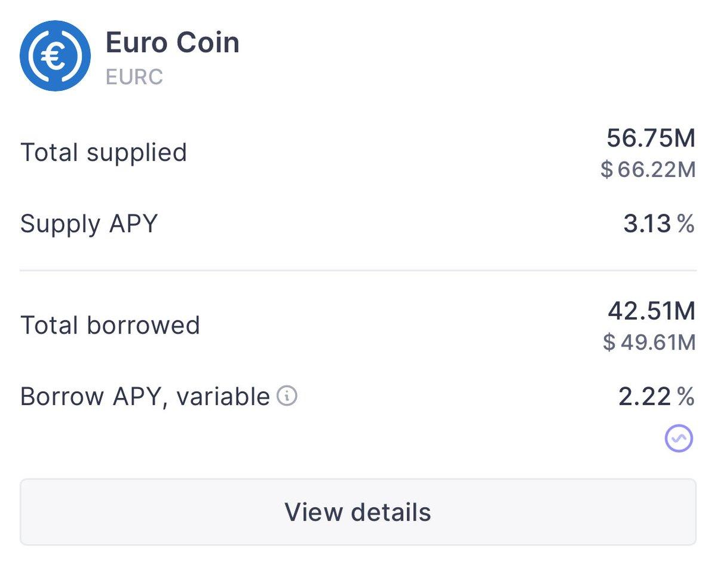Select the Euro Coin header title

172,42
